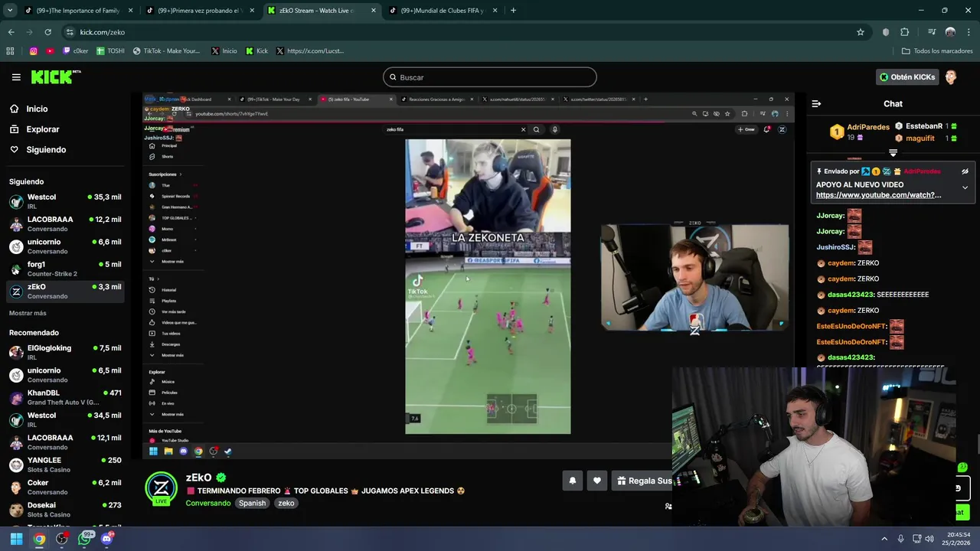Image resolution: width=980 pixels, height=551 pixels.
Task: Open the Kick bookmark
Action: pyautogui.click(x=256, y=51)
